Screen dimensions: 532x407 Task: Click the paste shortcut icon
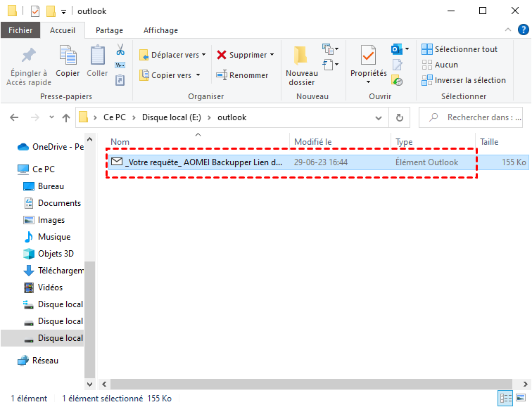click(120, 80)
